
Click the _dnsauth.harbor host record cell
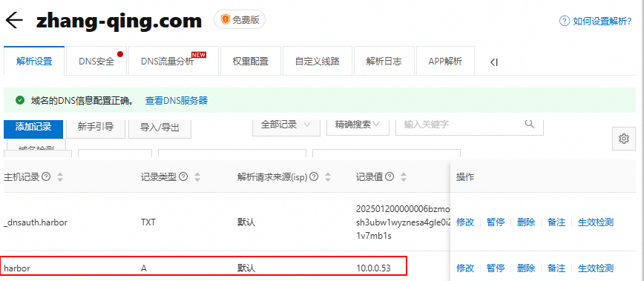[x=36, y=222]
